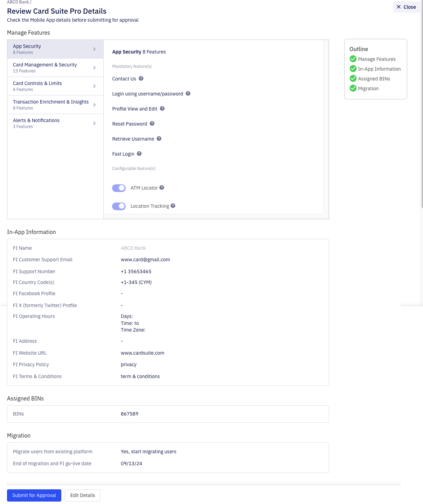Screen dimensions: 423x504
Task: Turn off Location Tracking
Action: click(x=119, y=206)
